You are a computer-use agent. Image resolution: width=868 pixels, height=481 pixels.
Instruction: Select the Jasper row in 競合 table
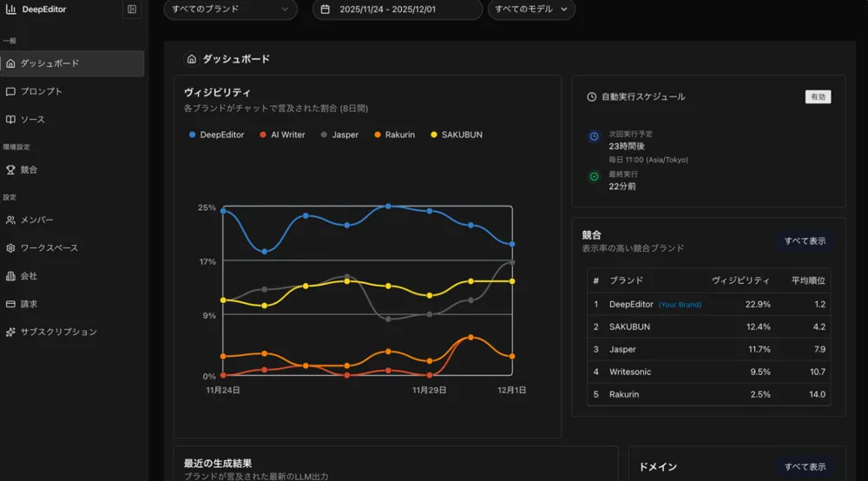708,349
